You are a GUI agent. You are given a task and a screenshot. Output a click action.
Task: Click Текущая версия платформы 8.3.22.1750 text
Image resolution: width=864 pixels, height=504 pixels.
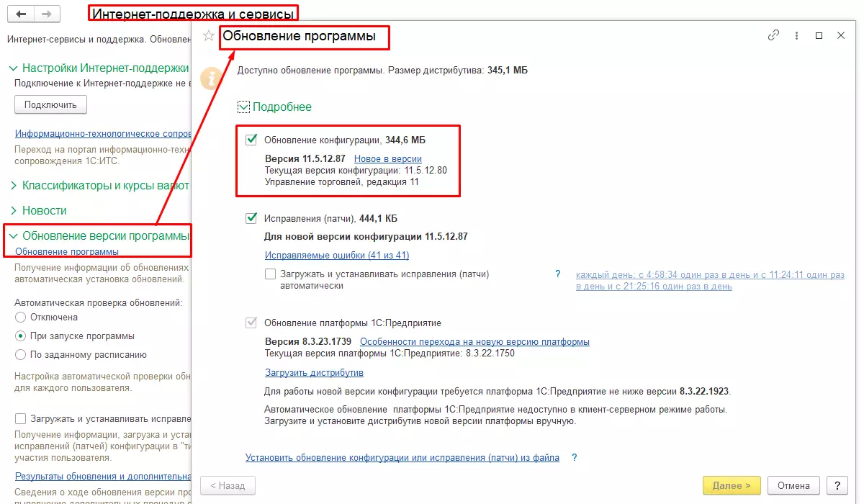(390, 353)
